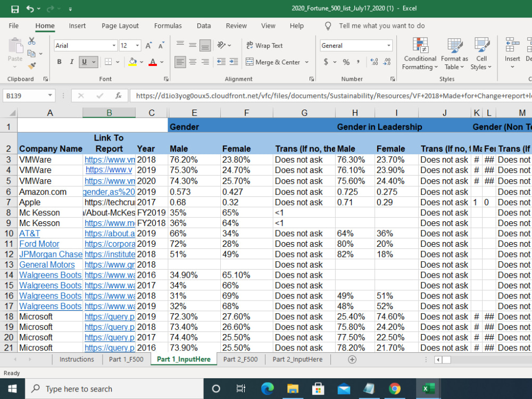Screen dimensions: 532x399
Task: Expand underline style options arrow
Action: [94, 62]
